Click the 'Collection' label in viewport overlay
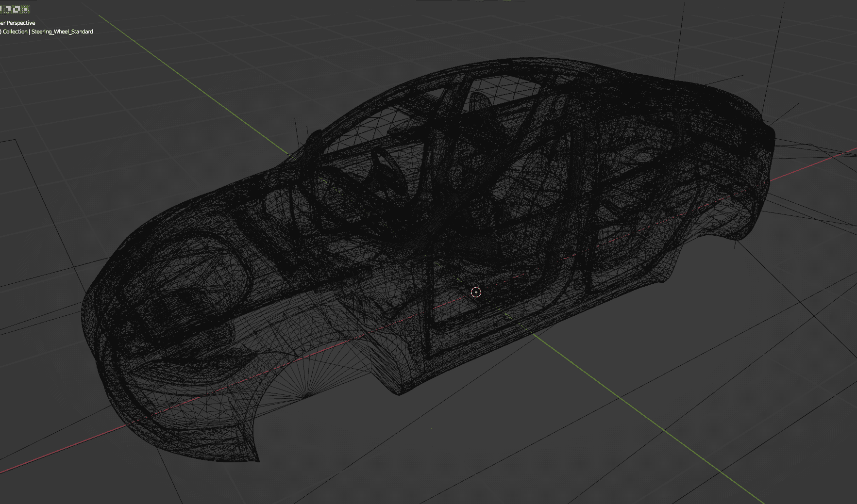 coord(15,32)
